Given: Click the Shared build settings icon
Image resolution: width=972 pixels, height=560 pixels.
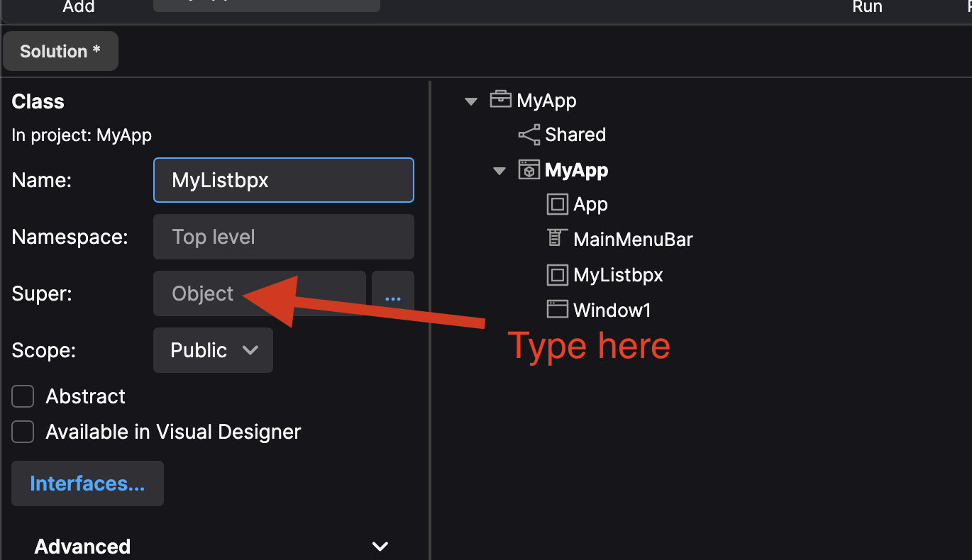Looking at the screenshot, I should tap(529, 134).
